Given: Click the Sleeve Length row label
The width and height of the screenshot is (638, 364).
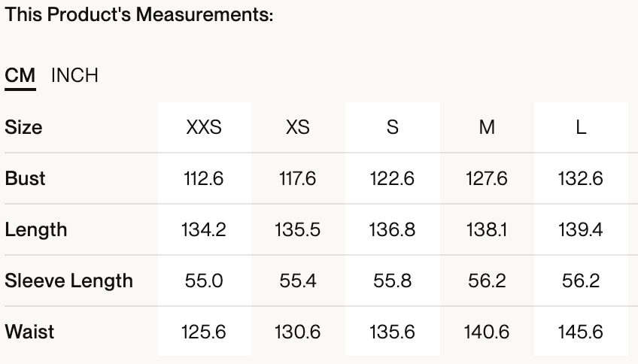Looking at the screenshot, I should (68, 281).
